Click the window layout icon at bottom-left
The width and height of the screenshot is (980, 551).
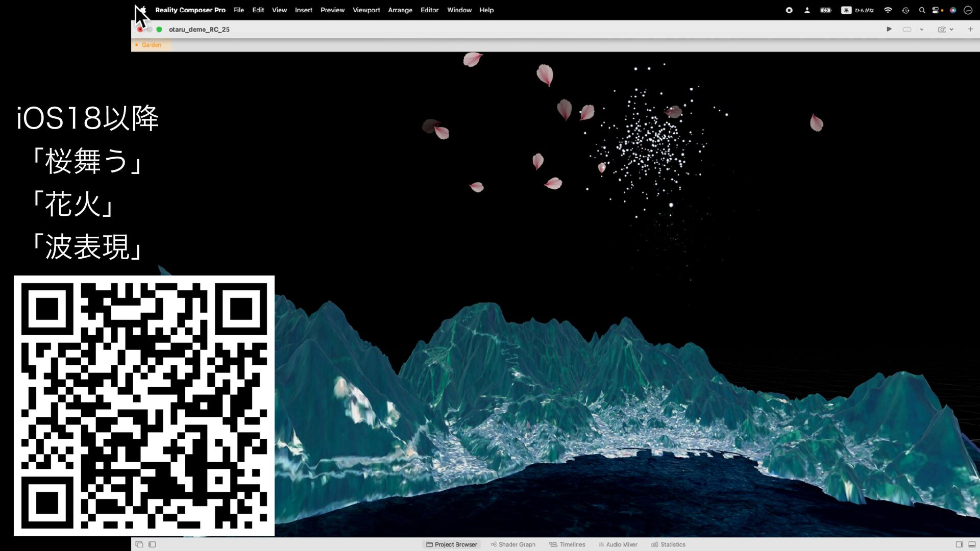[139, 544]
